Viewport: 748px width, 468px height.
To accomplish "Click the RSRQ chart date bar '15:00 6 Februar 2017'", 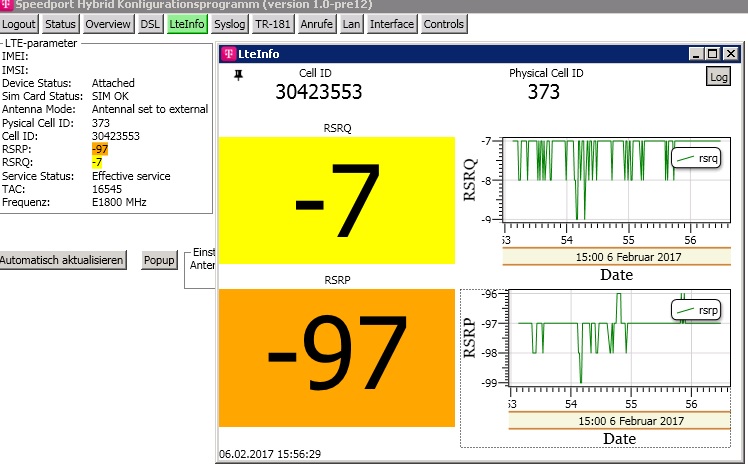I will coord(616,257).
